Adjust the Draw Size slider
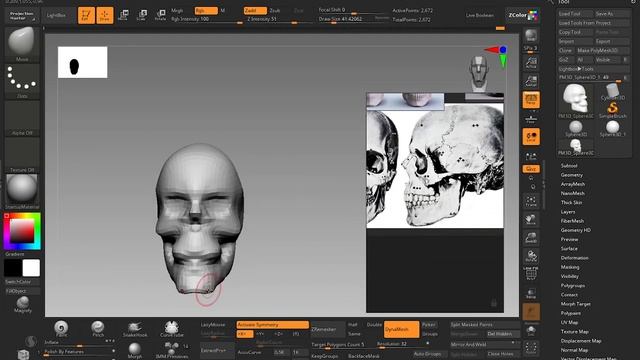Image resolution: width=640 pixels, height=360 pixels. point(353,20)
